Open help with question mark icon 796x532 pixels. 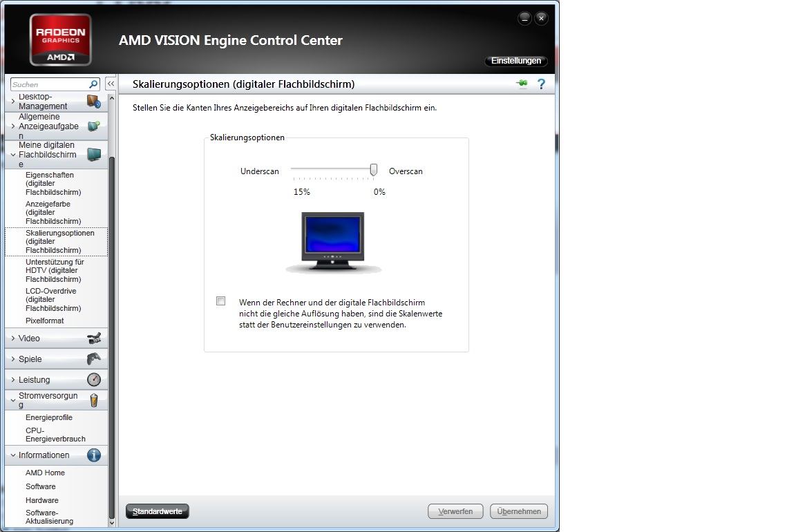click(541, 84)
